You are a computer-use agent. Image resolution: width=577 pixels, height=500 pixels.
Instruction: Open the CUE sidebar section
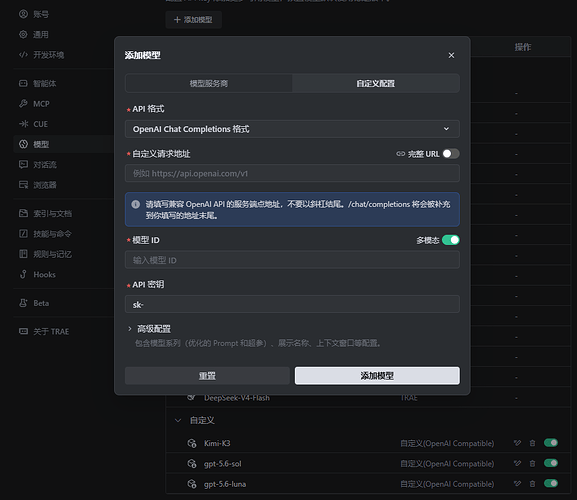pyautogui.click(x=40, y=124)
